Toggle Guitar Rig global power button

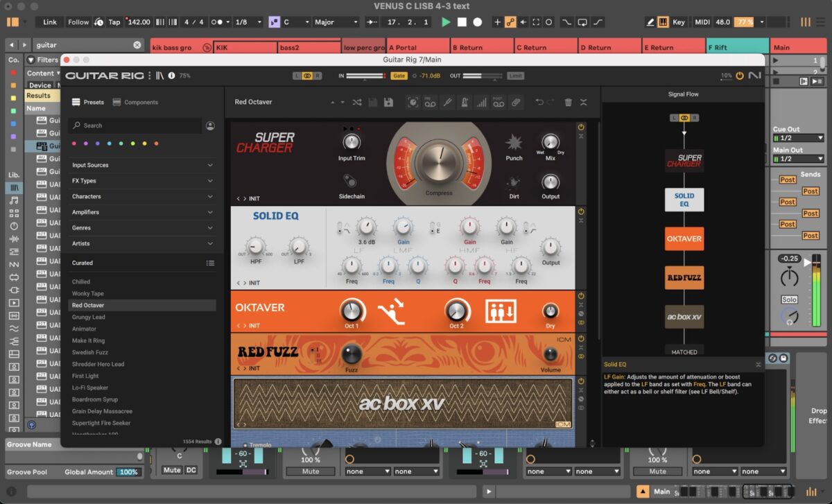click(x=739, y=76)
